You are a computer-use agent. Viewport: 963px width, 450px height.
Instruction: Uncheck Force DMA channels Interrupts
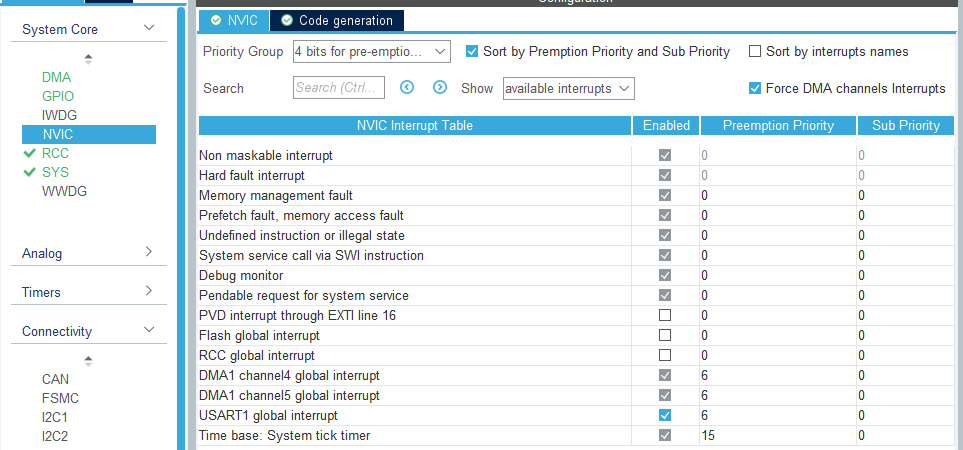point(756,88)
